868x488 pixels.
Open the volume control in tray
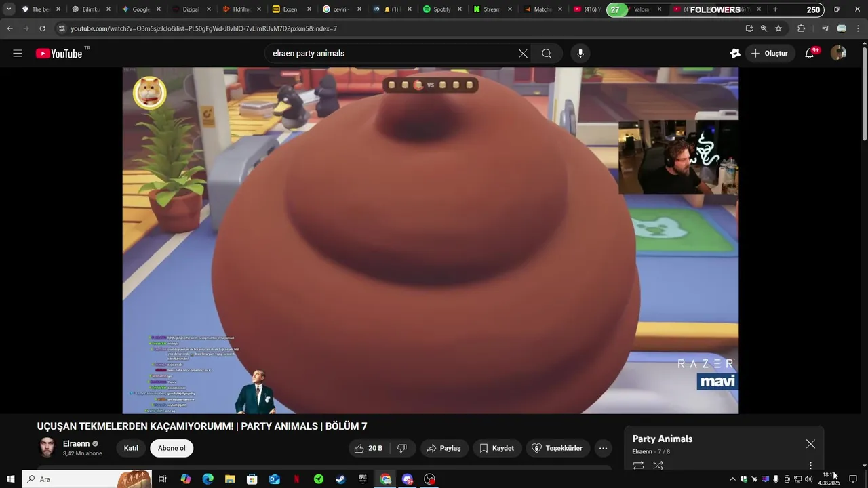808,479
